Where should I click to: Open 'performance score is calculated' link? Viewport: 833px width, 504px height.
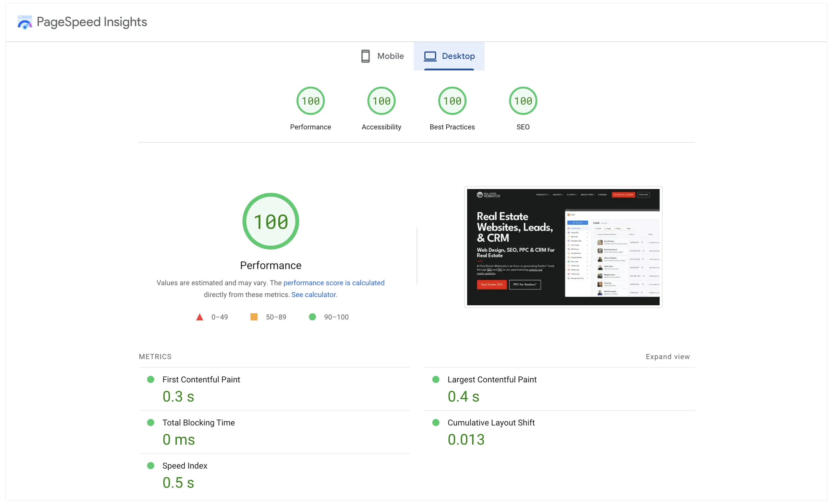(x=334, y=283)
